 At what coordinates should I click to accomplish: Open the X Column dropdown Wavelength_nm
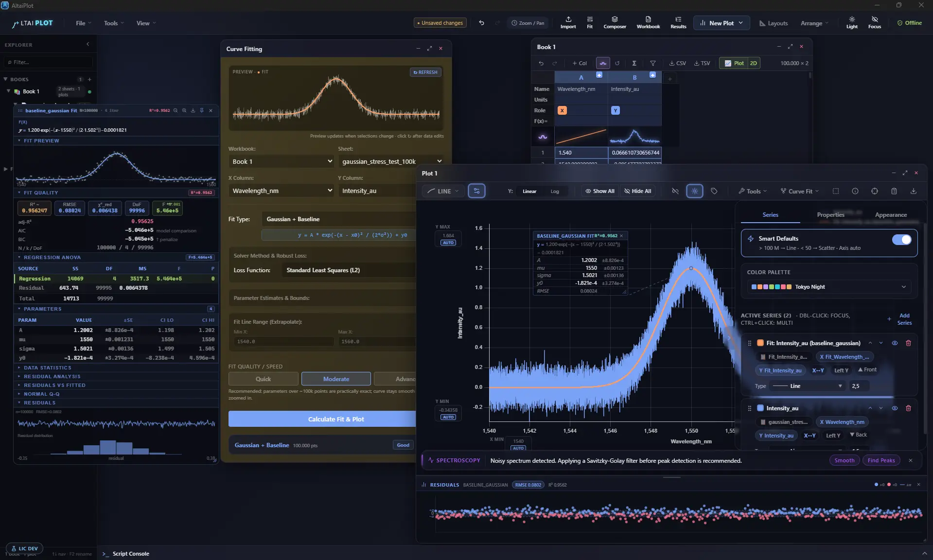point(282,191)
